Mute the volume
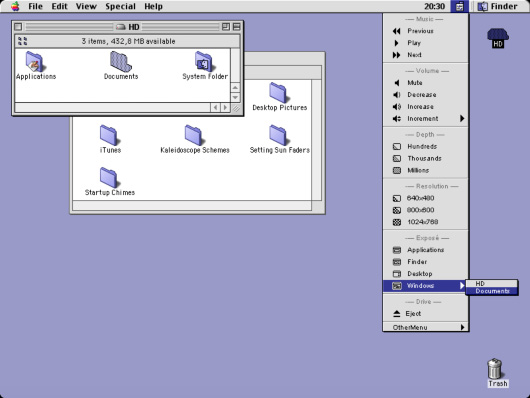The width and height of the screenshot is (530, 398). point(426,83)
